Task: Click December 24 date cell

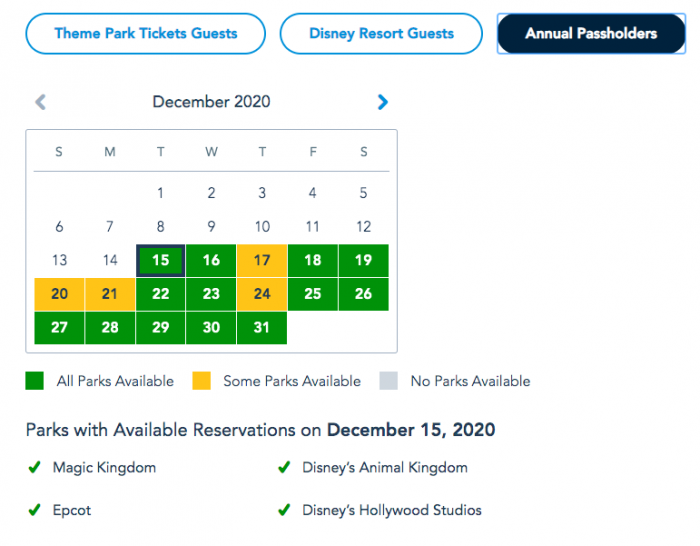Action: coord(262,294)
